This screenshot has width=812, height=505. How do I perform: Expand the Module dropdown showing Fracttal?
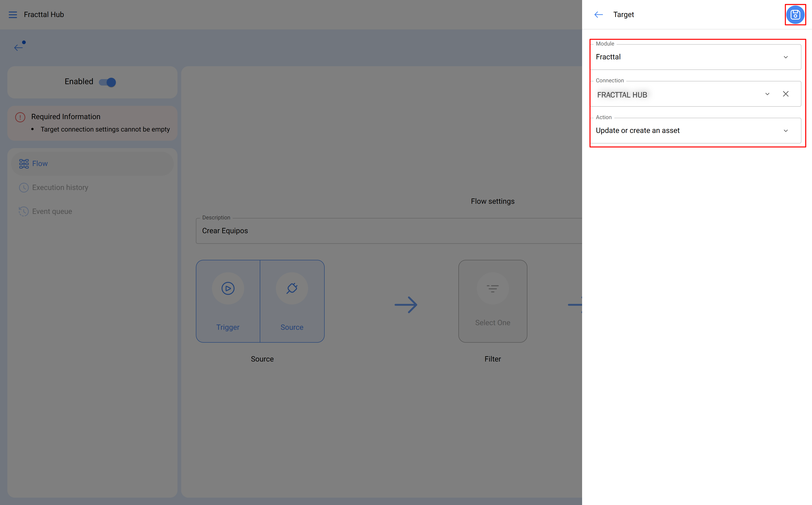pyautogui.click(x=786, y=57)
